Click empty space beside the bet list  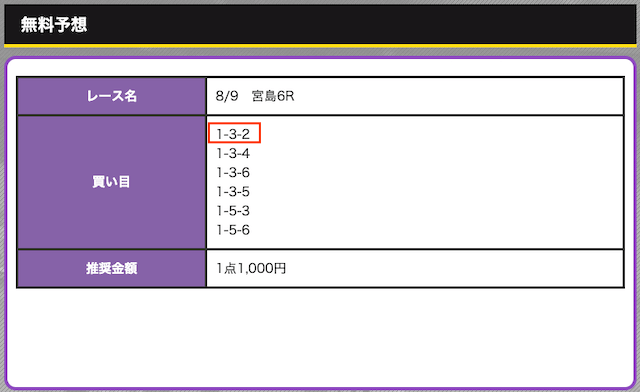click(x=437, y=182)
